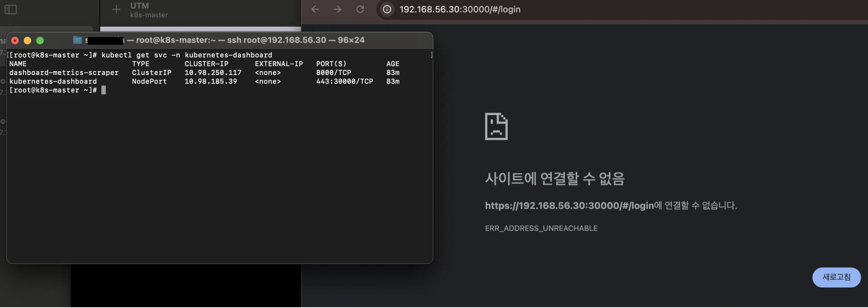
Task: Click cluster IP 10.98.185.39
Action: pos(211,81)
